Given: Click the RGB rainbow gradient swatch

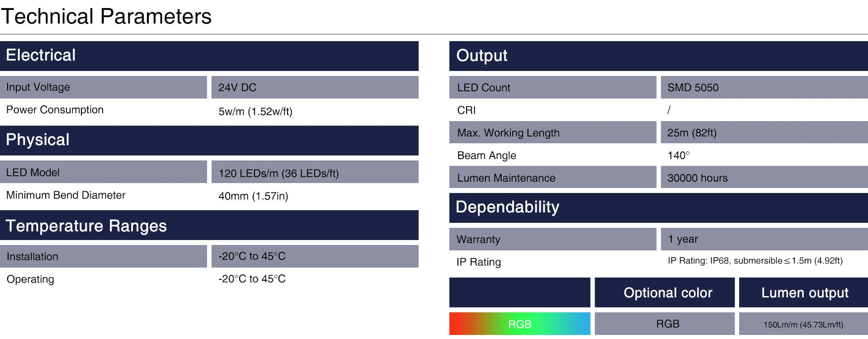Looking at the screenshot, I should 519,324.
